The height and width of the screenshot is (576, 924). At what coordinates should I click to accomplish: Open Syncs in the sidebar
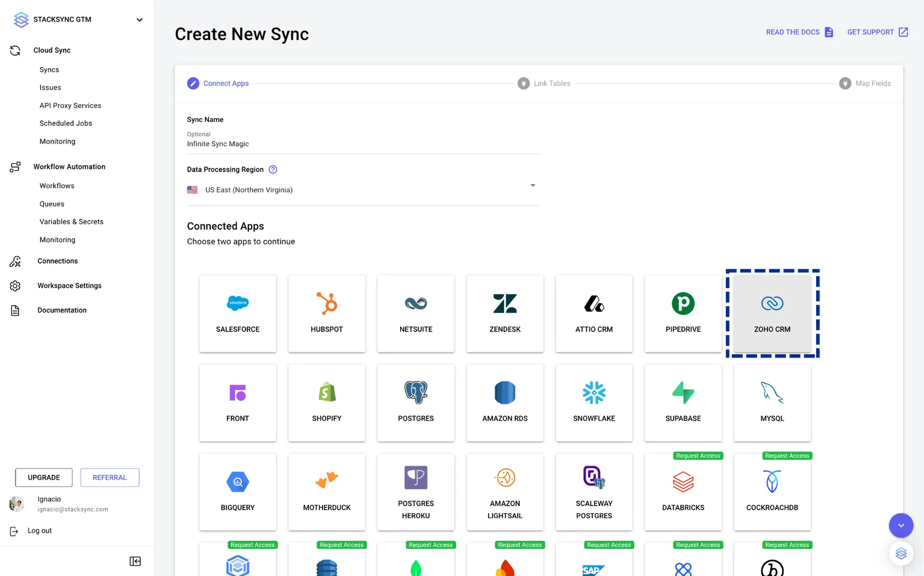[x=49, y=69]
